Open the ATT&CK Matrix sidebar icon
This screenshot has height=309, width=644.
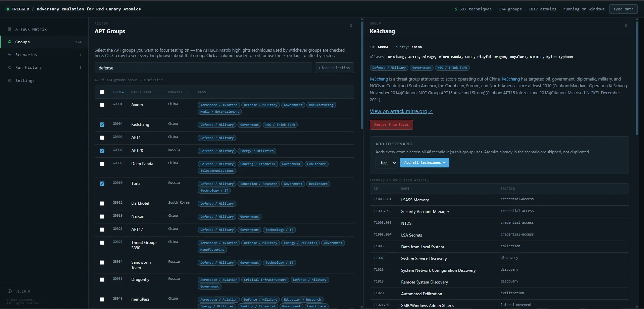[9, 29]
